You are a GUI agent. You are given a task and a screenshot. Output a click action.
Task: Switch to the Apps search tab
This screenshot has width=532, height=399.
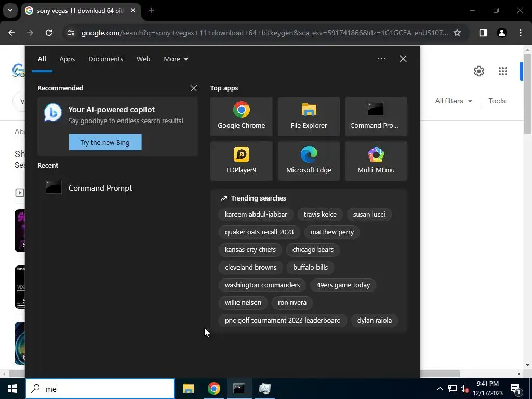(x=67, y=59)
